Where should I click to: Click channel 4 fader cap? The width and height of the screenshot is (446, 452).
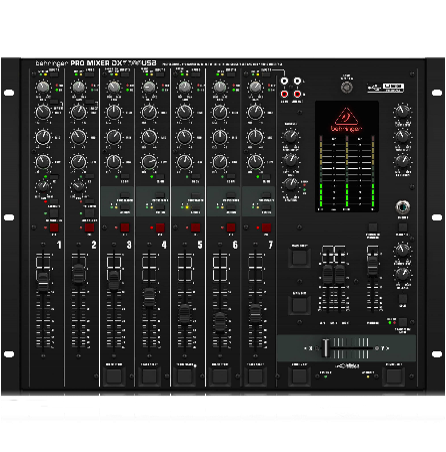[149, 297]
